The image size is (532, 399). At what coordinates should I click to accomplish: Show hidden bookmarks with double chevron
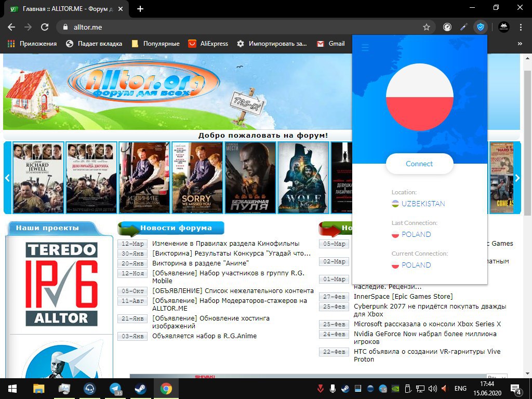(520, 44)
